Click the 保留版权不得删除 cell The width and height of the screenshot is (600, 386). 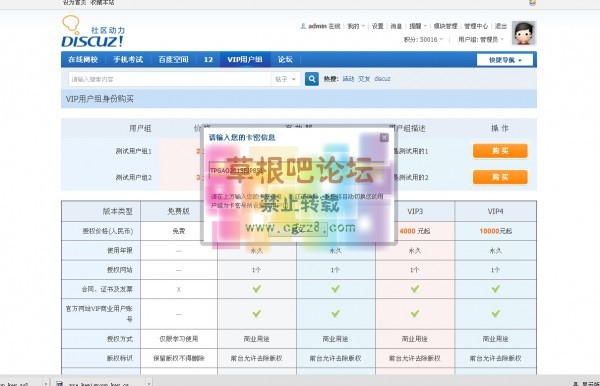[179, 358]
